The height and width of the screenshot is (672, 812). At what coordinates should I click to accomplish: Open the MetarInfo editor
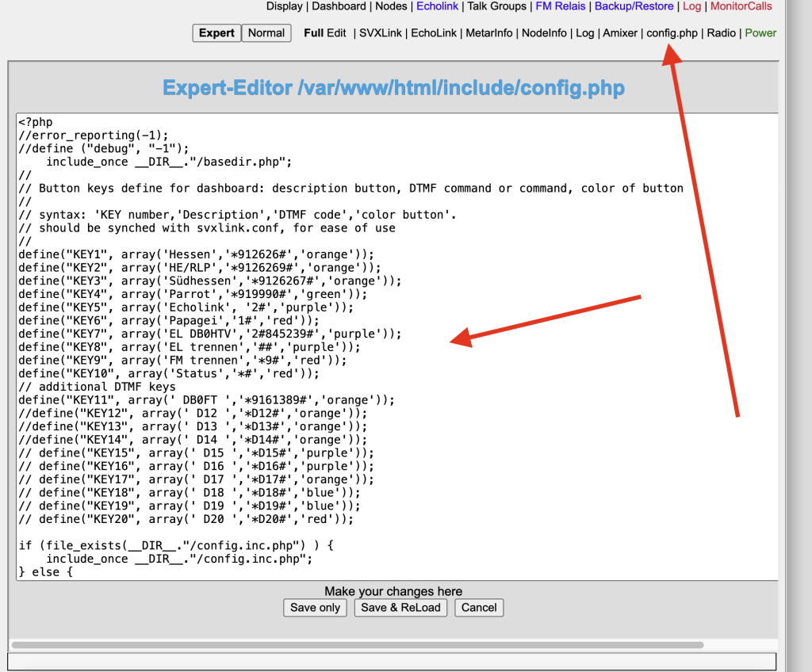click(x=488, y=33)
